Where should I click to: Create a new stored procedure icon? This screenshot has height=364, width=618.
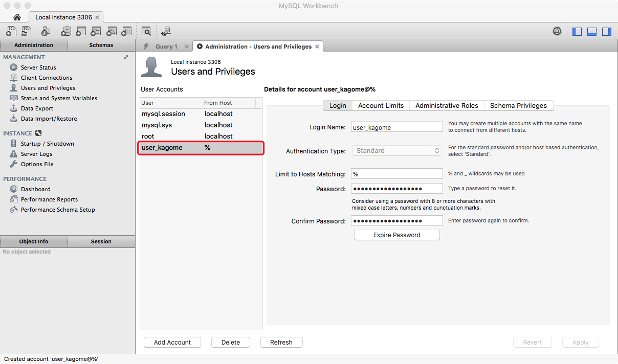click(112, 31)
